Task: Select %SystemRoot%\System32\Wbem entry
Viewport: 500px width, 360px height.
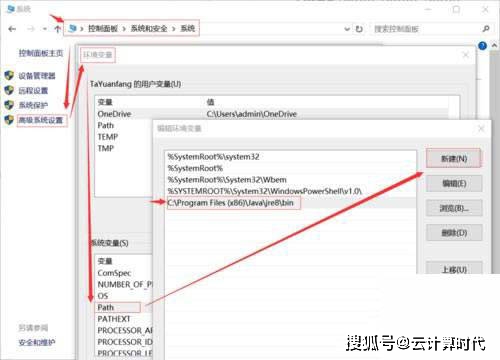Action: tap(227, 180)
